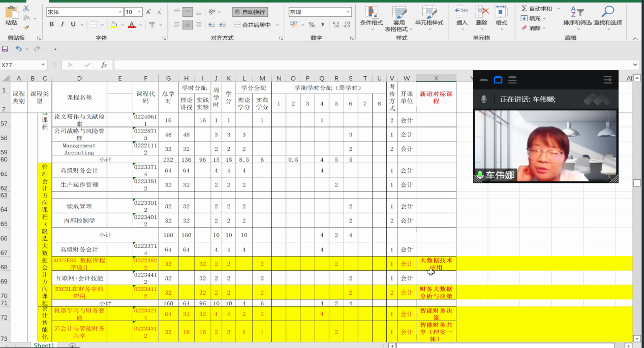644x348 pixels.
Task: Apply percent style to the cell
Action: tap(312, 24)
